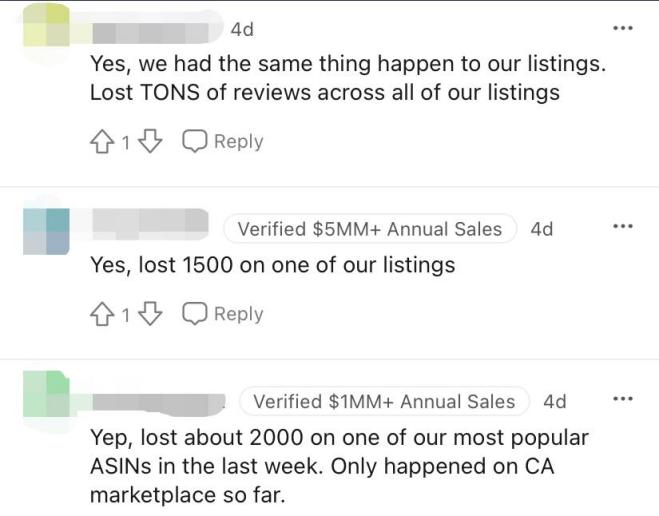Reply to the "Lost TONS of reviews" comment

(x=223, y=142)
